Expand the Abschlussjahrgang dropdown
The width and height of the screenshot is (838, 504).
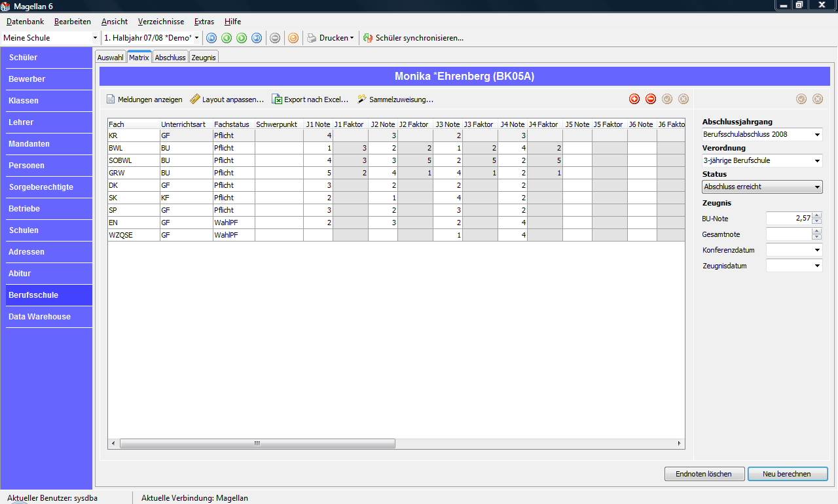(x=817, y=135)
